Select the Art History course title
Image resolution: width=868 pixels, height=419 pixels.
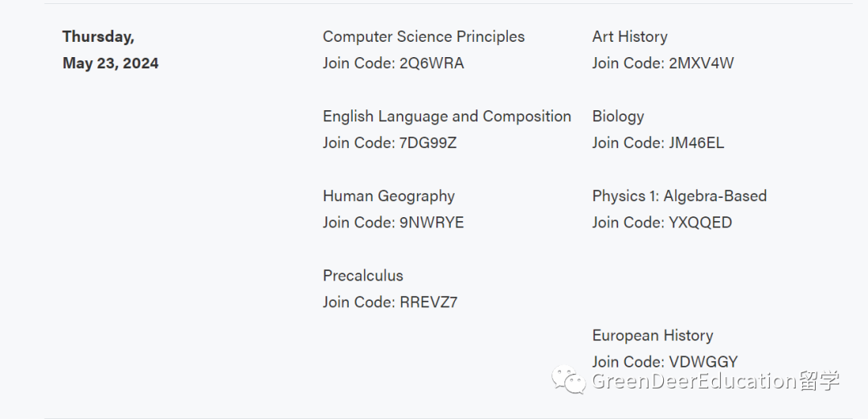pyautogui.click(x=629, y=36)
